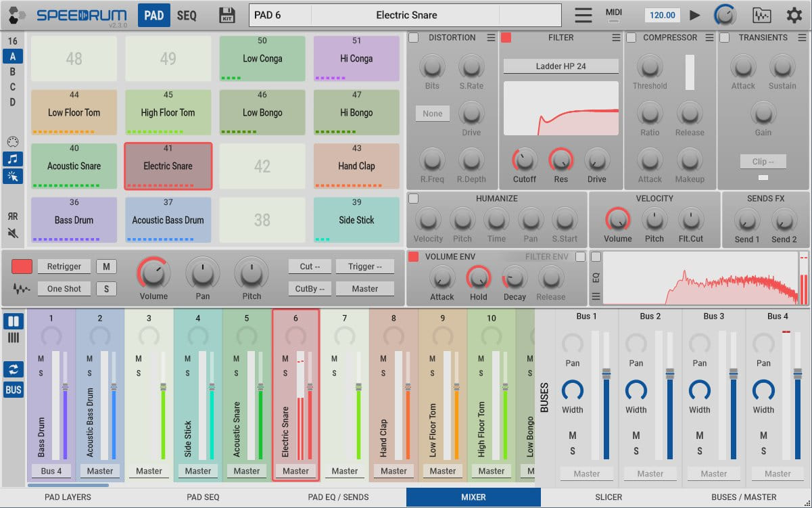Open the Bus 4 output dropdown on channel 1

(x=51, y=471)
